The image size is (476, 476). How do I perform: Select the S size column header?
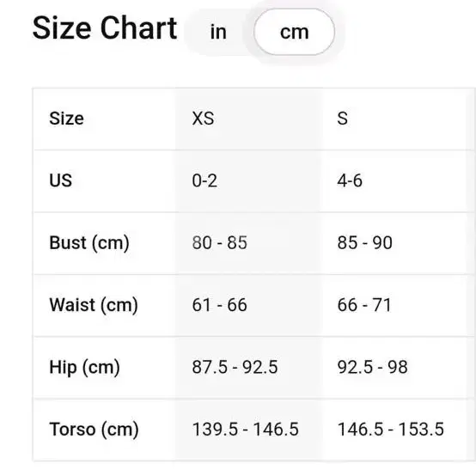(x=343, y=118)
